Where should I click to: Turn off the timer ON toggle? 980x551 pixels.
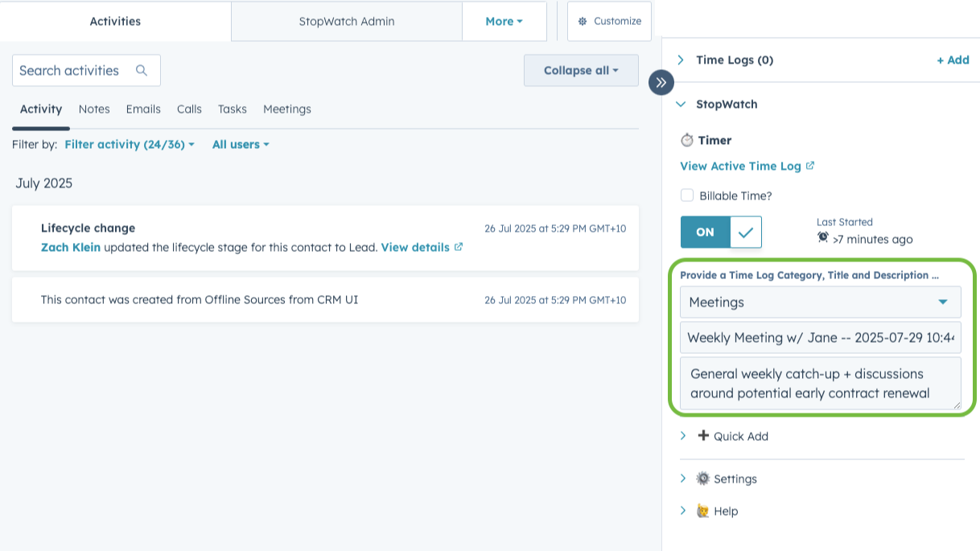click(x=706, y=232)
